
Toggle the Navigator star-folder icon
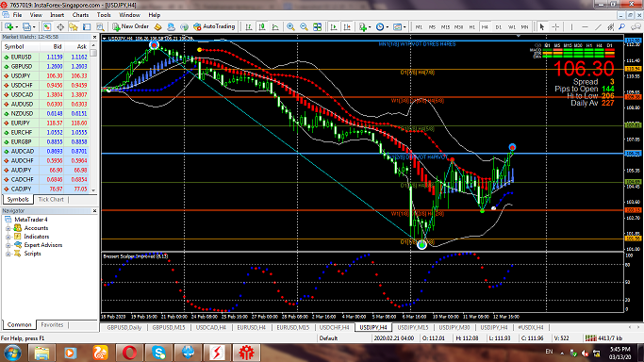click(x=74, y=26)
